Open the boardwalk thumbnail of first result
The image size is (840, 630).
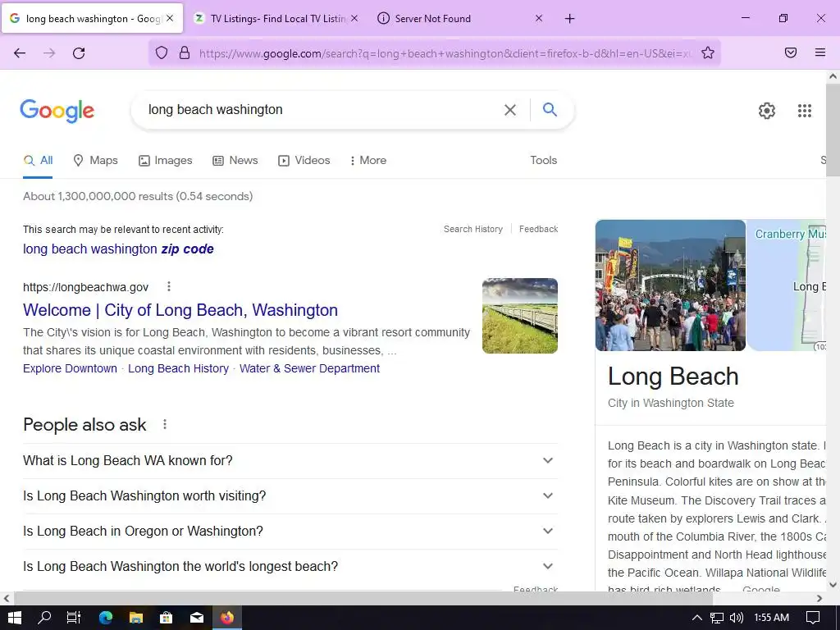519,316
